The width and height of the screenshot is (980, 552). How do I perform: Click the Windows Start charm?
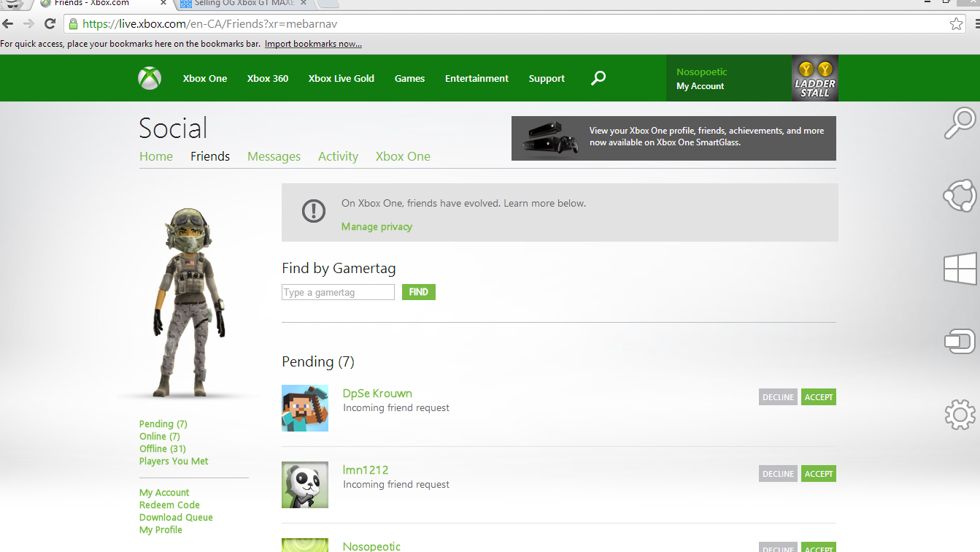coord(960,268)
